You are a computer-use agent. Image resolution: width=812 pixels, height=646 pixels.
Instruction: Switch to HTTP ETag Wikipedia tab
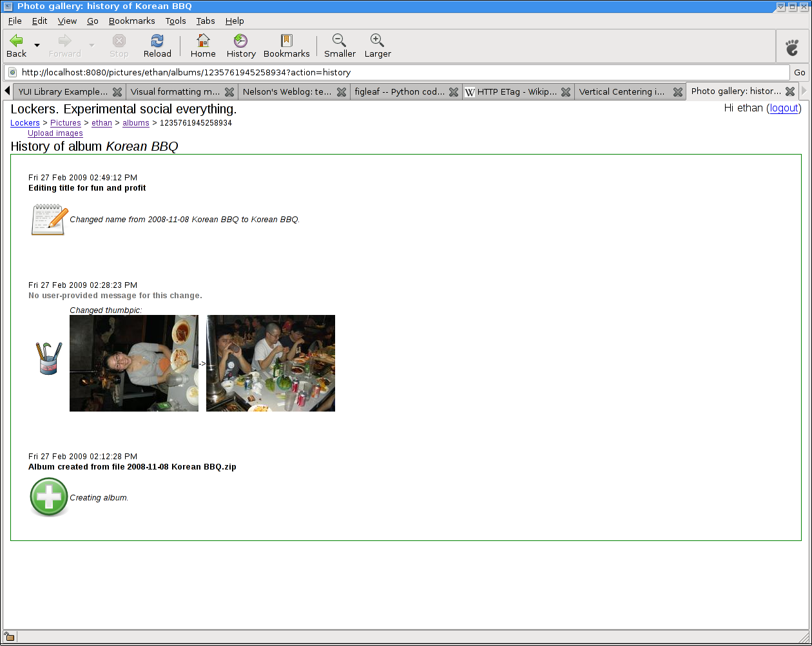click(512, 91)
